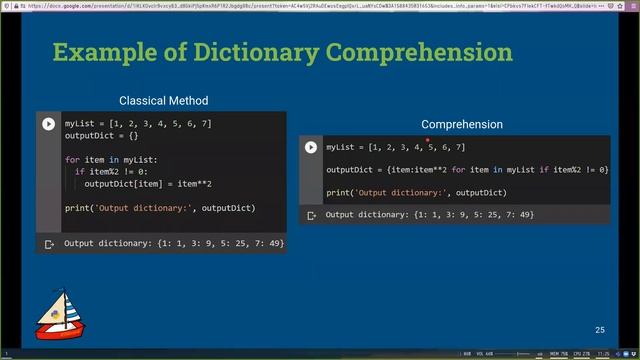The width and height of the screenshot is (640, 360).
Task: Run the Classical Method code cell
Action: 49,124
